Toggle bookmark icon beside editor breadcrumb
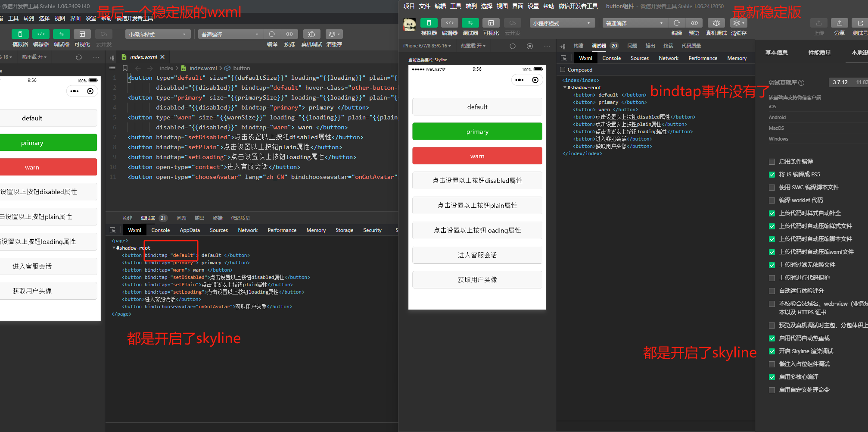Image resolution: width=868 pixels, height=432 pixels. 125,68
